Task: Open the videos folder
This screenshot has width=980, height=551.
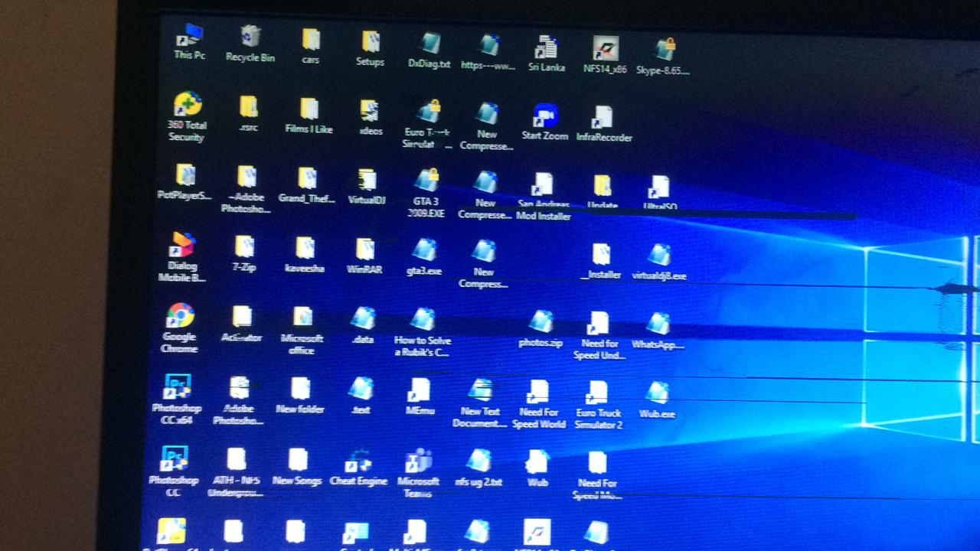Action: [371, 118]
